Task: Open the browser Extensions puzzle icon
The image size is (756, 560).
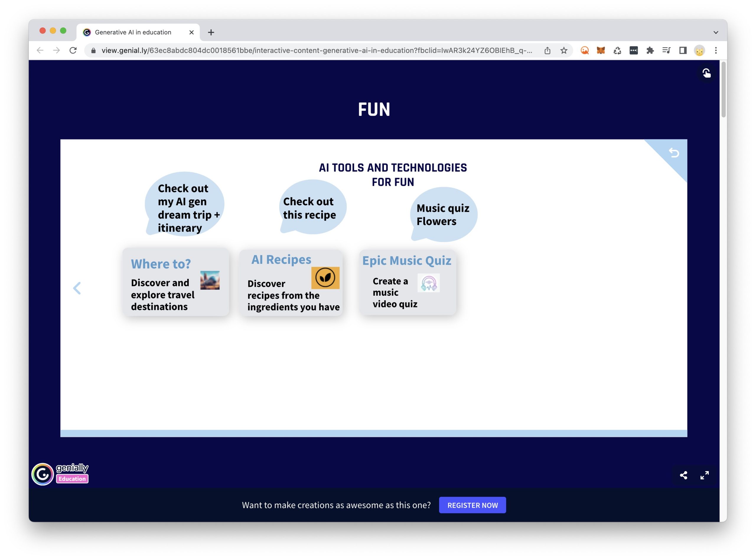Action: [650, 51]
